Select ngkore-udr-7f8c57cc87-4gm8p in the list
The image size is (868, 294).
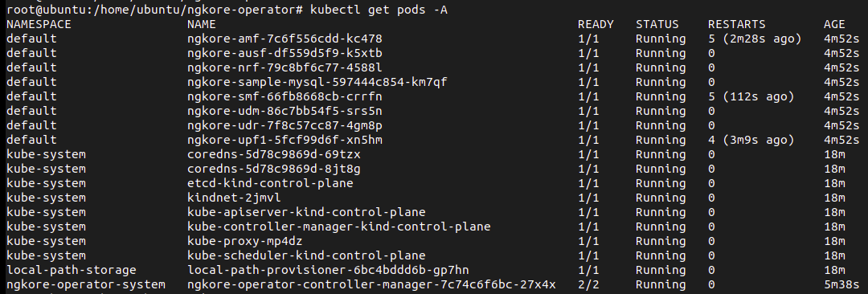(285, 125)
